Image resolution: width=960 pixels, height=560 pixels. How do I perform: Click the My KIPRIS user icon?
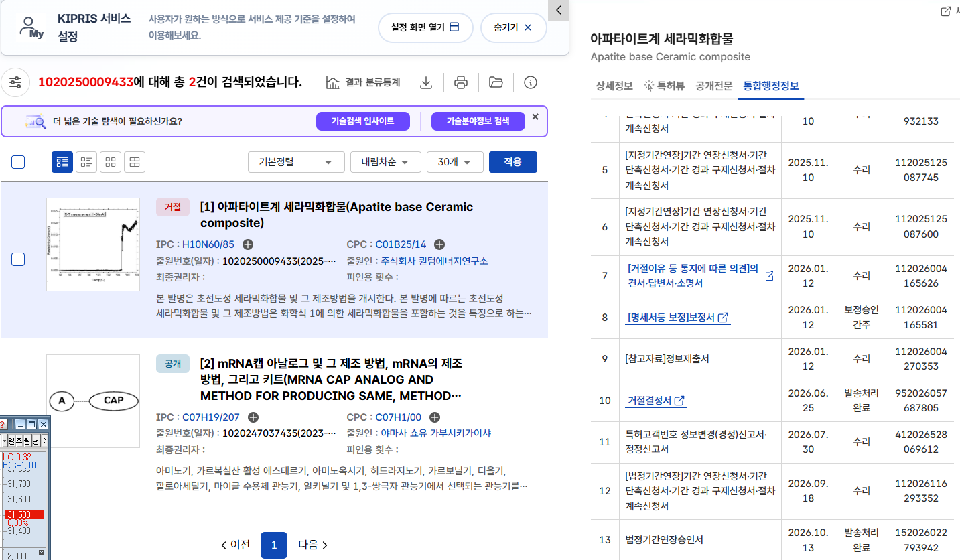tap(31, 28)
